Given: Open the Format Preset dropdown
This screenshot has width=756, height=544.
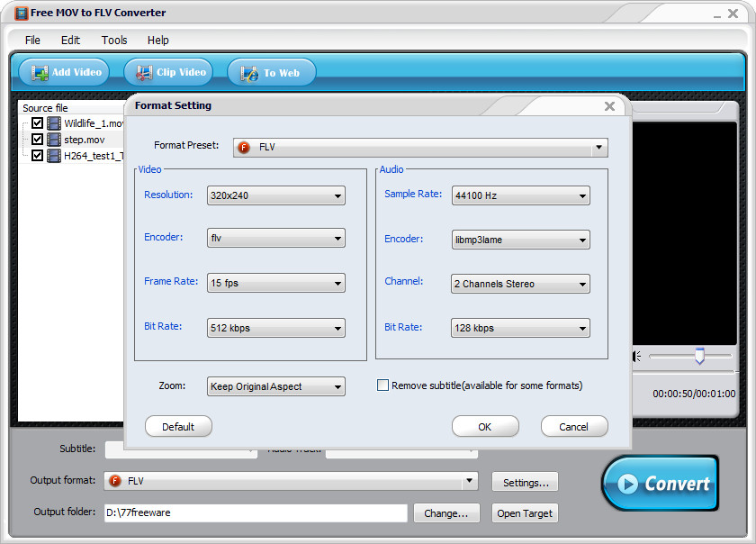Looking at the screenshot, I should [x=420, y=147].
